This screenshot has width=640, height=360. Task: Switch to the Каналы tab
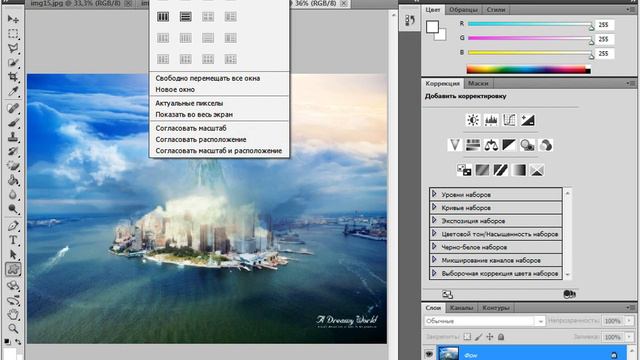tap(461, 308)
